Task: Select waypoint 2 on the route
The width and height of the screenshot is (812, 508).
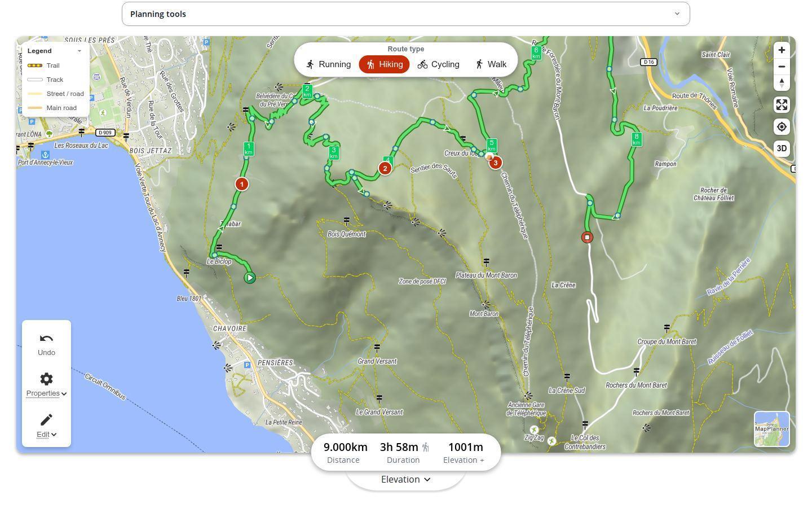Action: click(x=385, y=168)
